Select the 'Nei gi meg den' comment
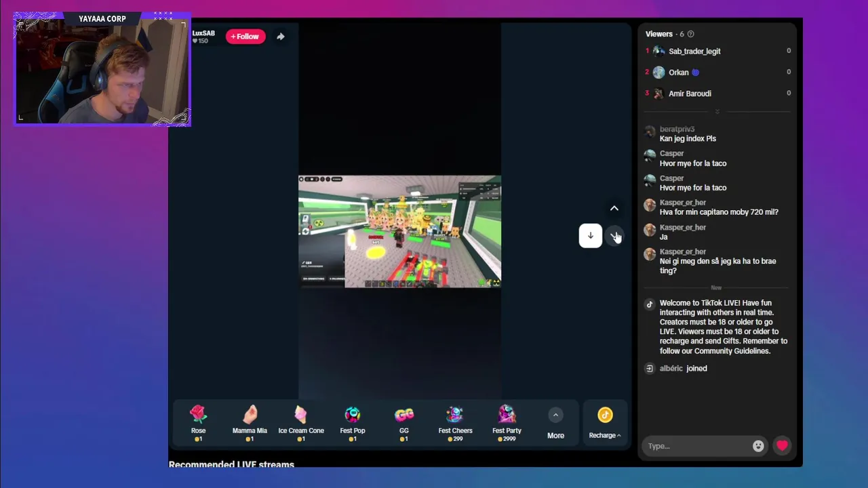Image resolution: width=868 pixels, height=488 pixels. click(717, 266)
